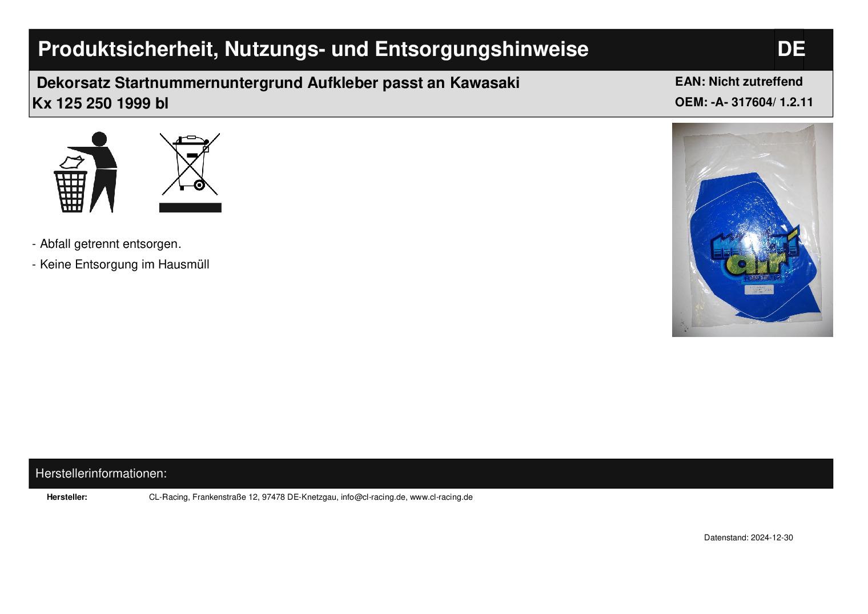Click the bold 'Hersteller:' label
The image size is (868, 614).
(67, 497)
